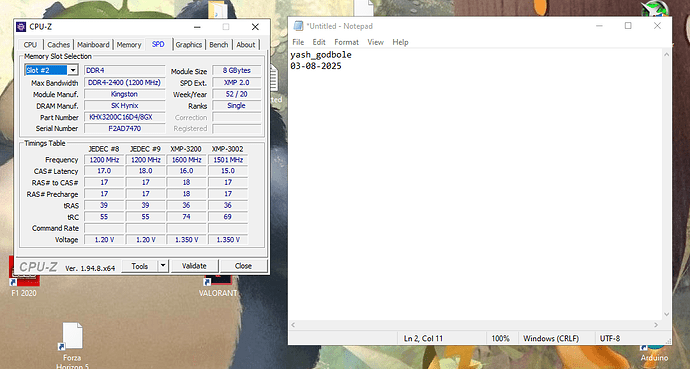Click the SK Hynix DRAM manufacturer value

[124, 106]
